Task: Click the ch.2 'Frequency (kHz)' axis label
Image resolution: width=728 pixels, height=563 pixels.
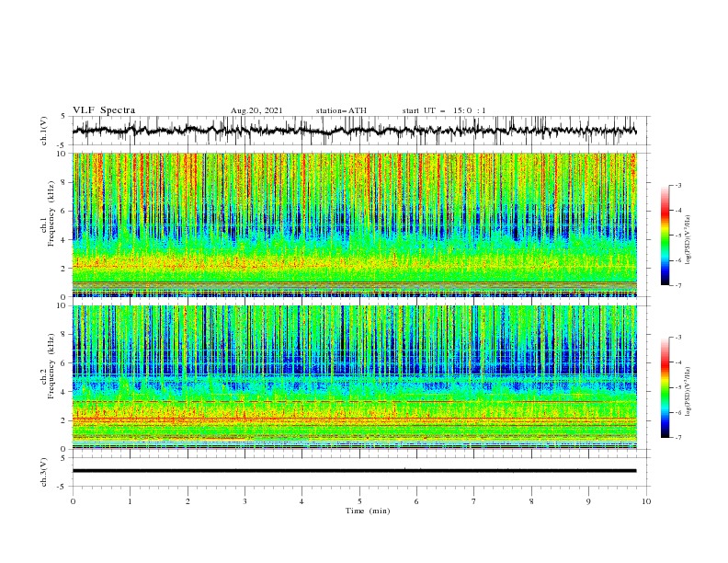Action: click(x=51, y=365)
